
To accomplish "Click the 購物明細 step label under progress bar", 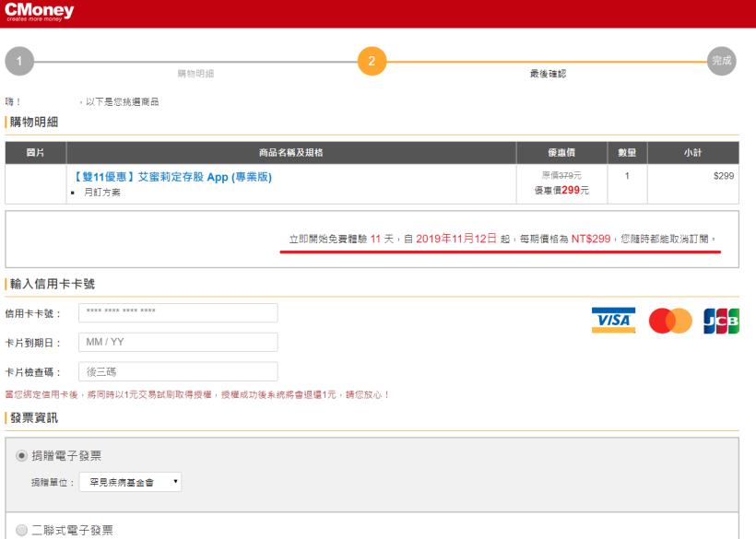I will click(195, 74).
